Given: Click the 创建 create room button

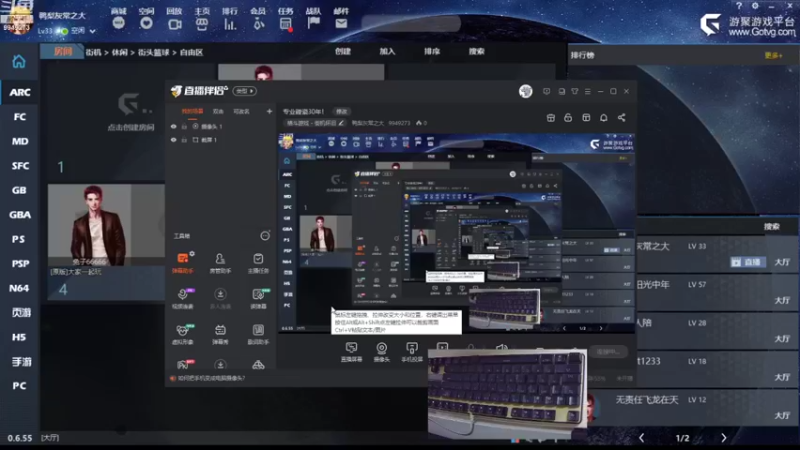Looking at the screenshot, I should click(x=343, y=52).
